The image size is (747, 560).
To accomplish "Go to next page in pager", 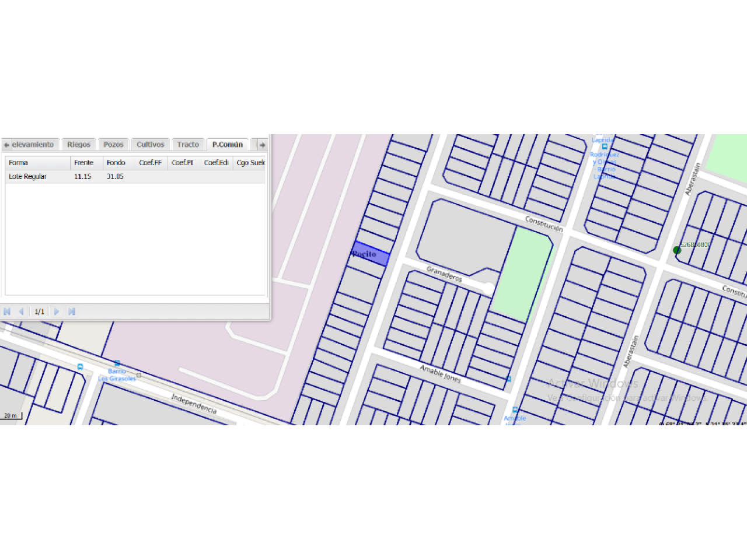I will (x=57, y=311).
